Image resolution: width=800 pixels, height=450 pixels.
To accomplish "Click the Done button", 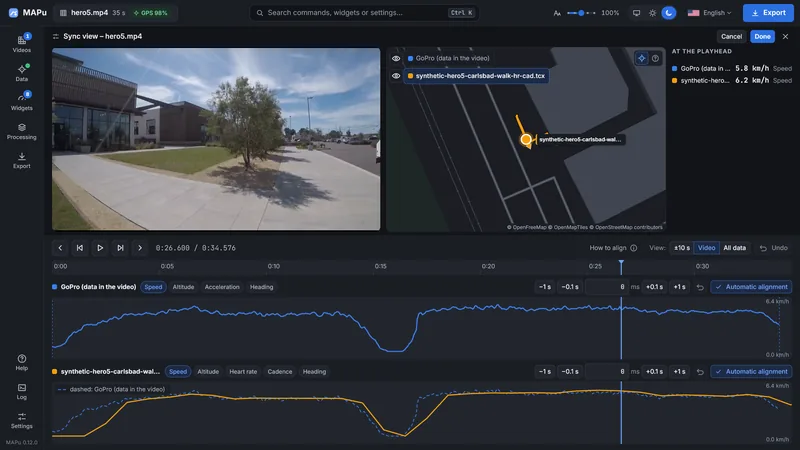I will point(762,36).
